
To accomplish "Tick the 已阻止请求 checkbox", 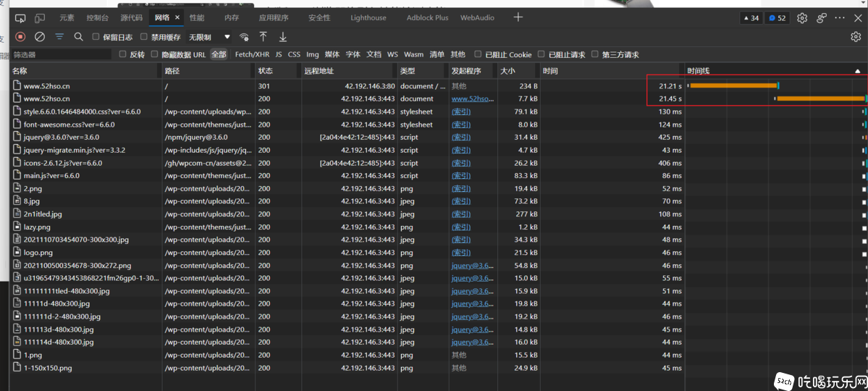I will click(x=540, y=54).
